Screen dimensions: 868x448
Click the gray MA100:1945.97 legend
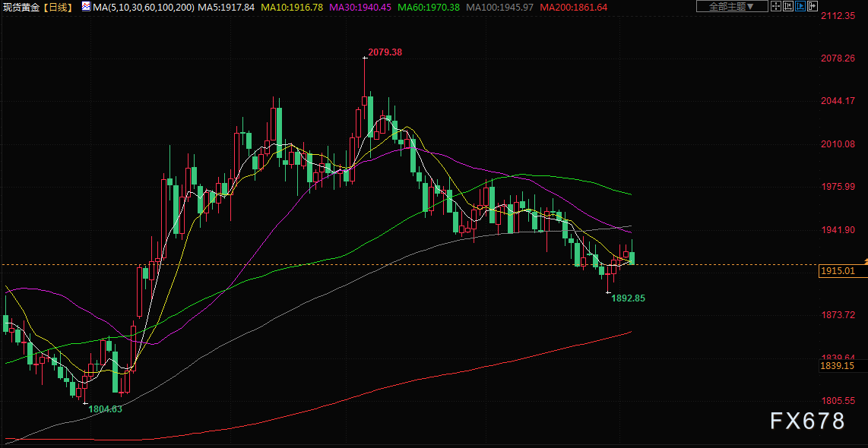click(499, 7)
